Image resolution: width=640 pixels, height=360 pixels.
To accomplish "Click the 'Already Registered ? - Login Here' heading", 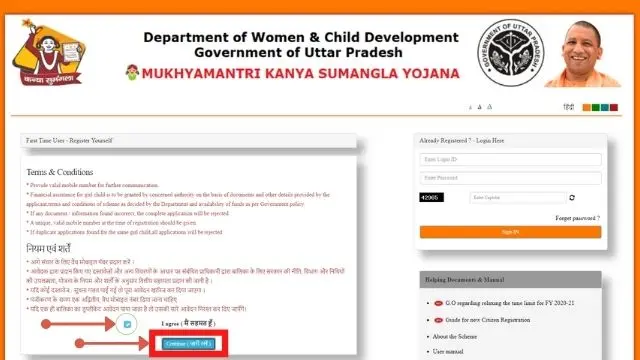I will (x=462, y=140).
